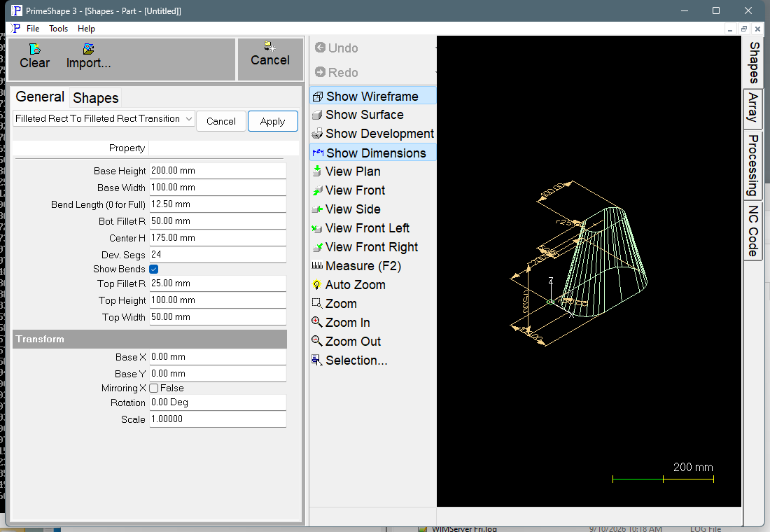Edit the Base Y field
Image resolution: width=770 pixels, height=532 pixels.
218,373
